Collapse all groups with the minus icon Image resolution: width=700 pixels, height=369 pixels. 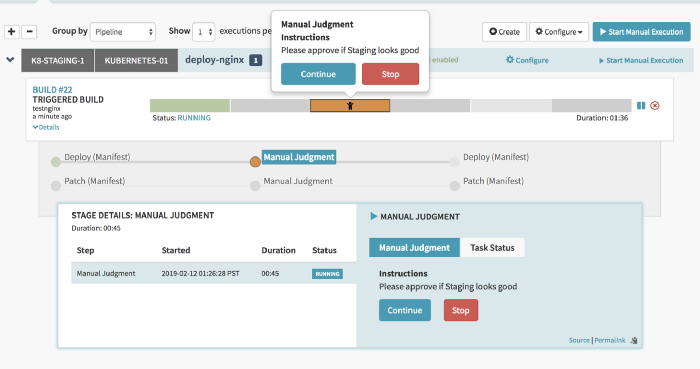pyautogui.click(x=29, y=32)
